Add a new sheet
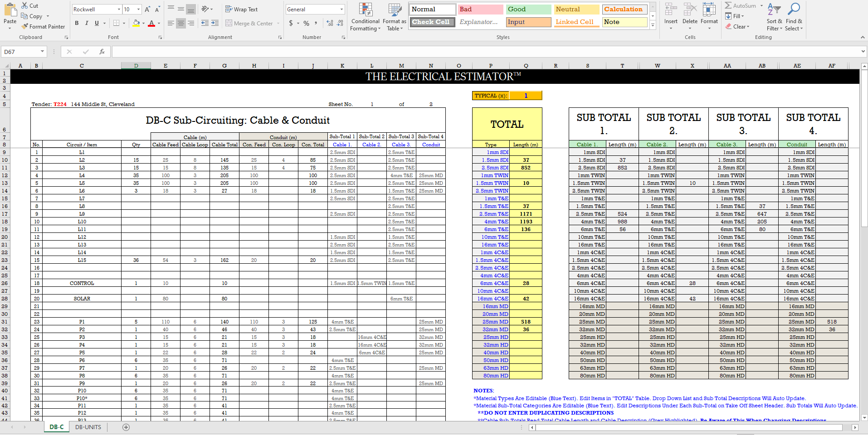868x435 pixels. (x=126, y=427)
